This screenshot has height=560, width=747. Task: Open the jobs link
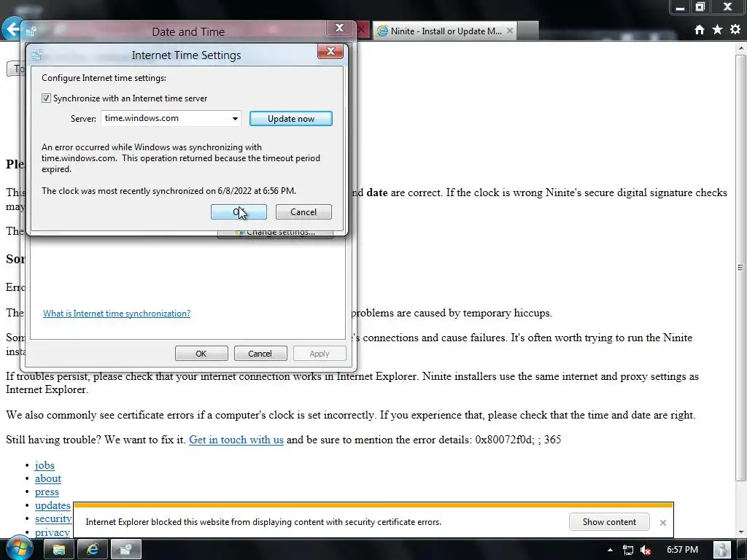click(x=44, y=465)
